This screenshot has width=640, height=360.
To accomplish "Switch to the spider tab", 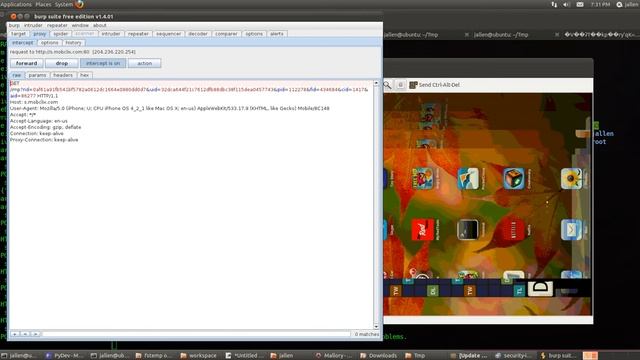I will [61, 34].
